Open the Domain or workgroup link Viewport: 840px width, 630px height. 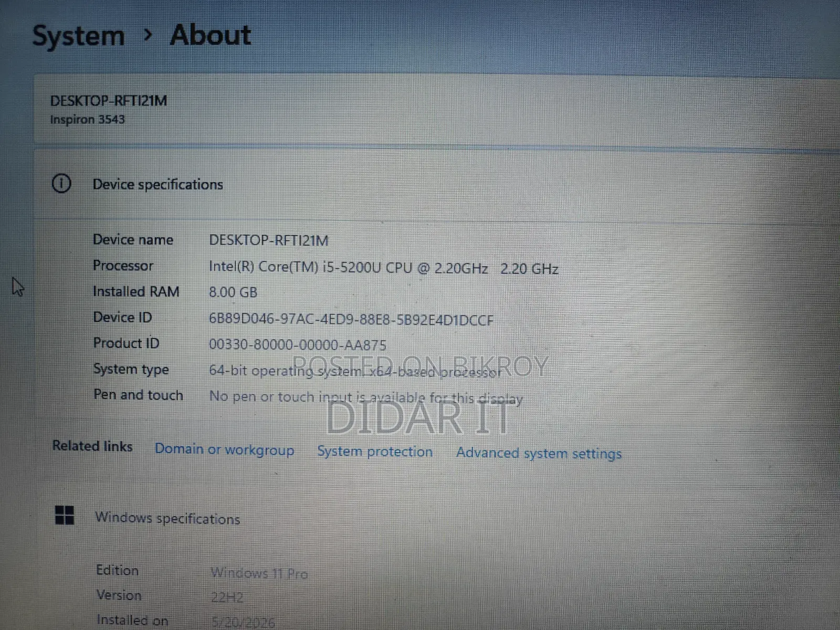(x=224, y=449)
